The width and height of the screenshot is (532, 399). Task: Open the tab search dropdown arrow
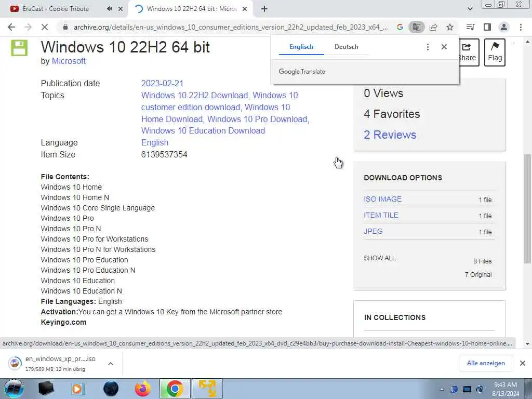[470, 9]
